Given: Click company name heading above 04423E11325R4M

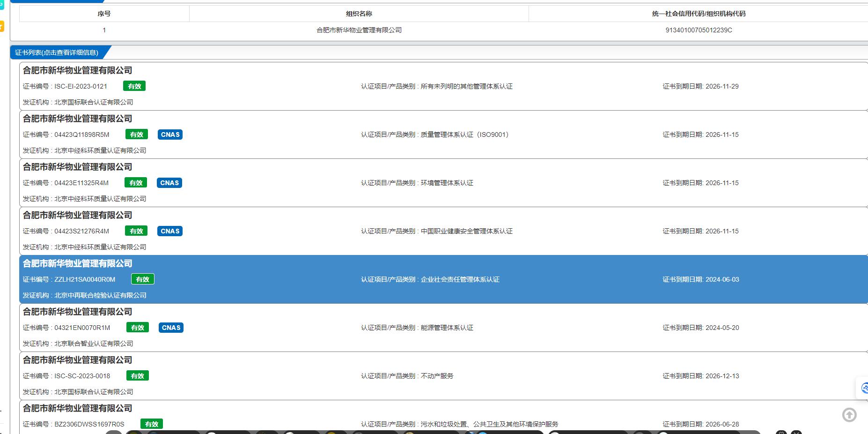Looking at the screenshot, I should click(78, 167).
